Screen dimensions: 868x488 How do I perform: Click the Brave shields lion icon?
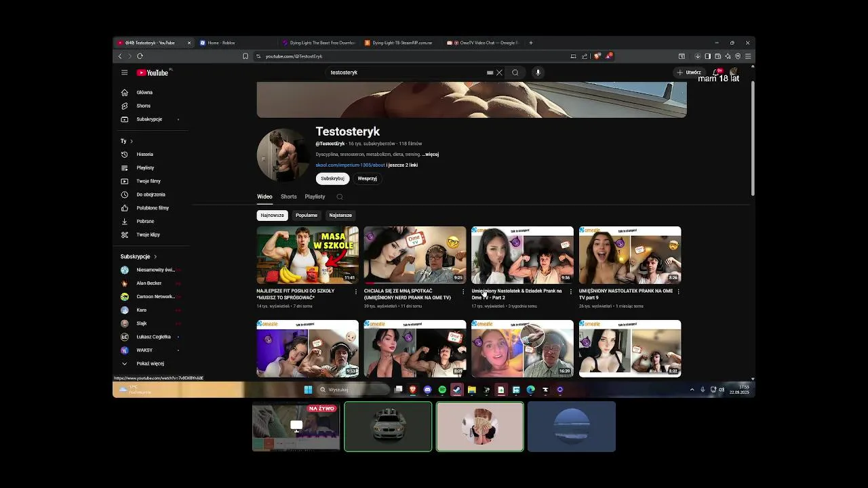[x=597, y=56]
